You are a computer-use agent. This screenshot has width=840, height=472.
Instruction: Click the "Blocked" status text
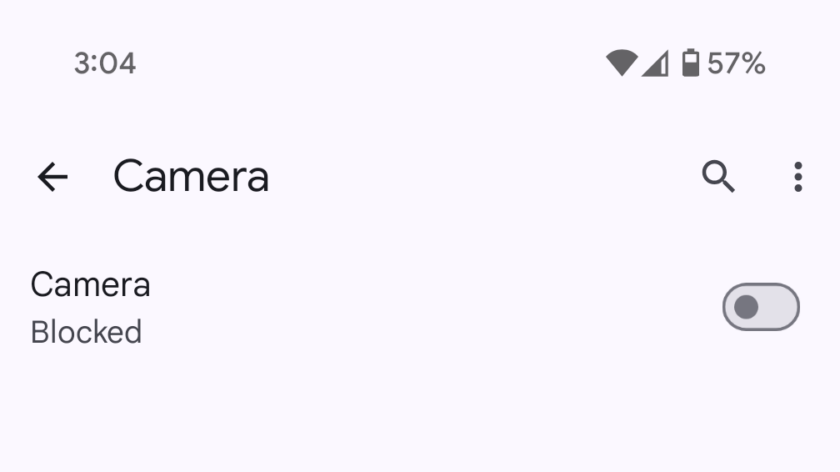point(86,332)
